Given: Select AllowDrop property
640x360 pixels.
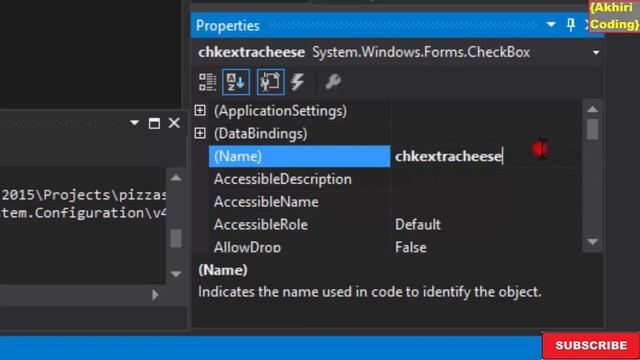Looking at the screenshot, I should click(x=247, y=247).
